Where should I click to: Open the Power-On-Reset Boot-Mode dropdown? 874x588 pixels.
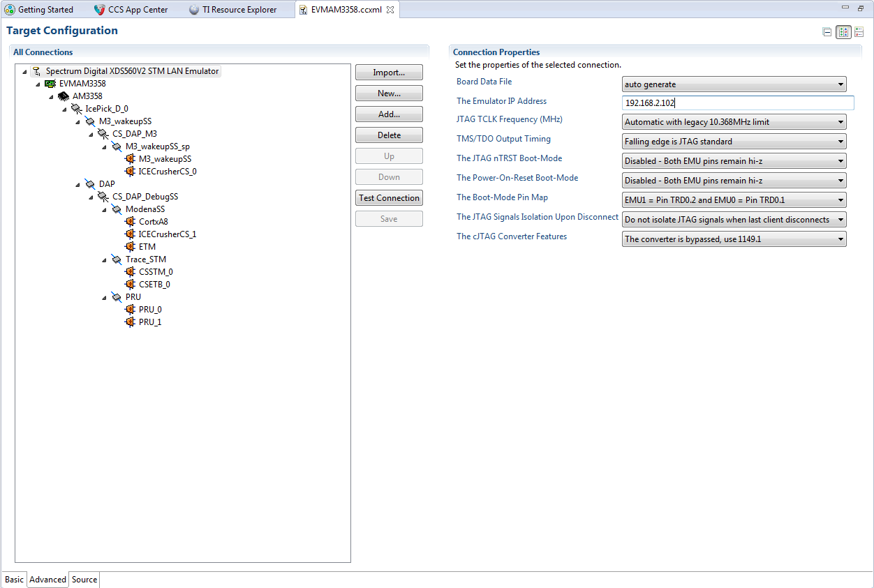[x=734, y=181]
